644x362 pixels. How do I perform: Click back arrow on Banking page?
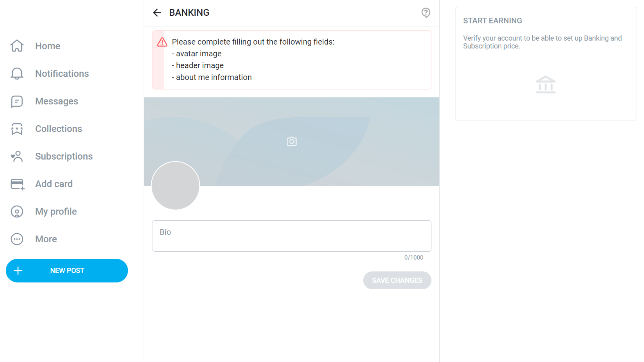[157, 12]
